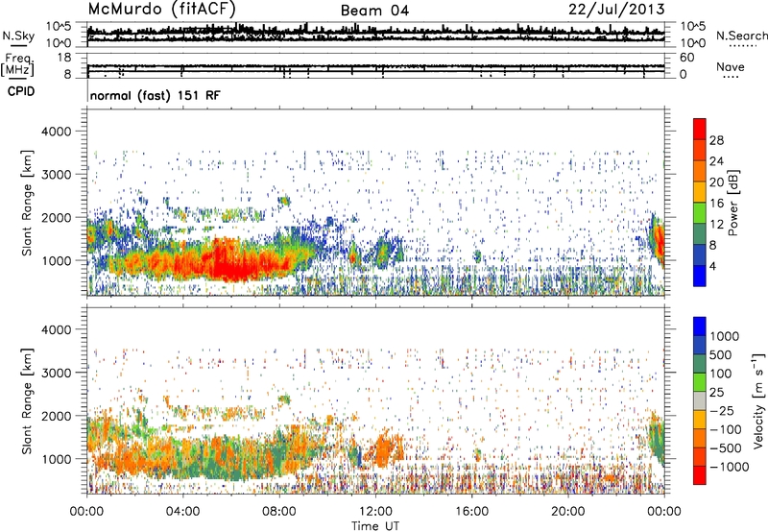The image size is (768, 532).
Task: Click the "CPID" label
Action: (21, 91)
